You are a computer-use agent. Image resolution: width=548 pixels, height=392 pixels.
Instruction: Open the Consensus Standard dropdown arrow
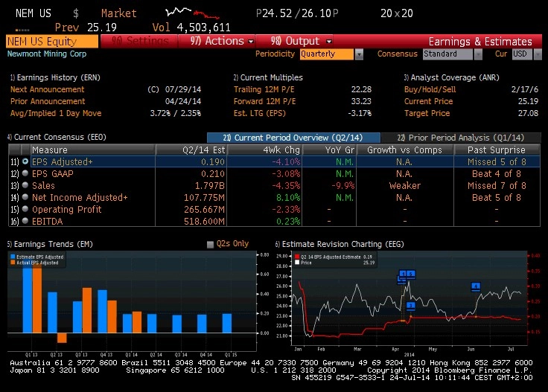(478, 54)
